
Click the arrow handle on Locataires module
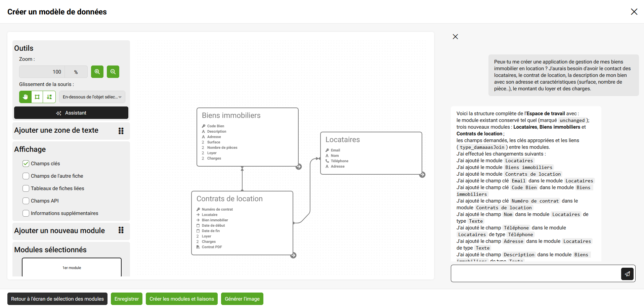(422, 175)
